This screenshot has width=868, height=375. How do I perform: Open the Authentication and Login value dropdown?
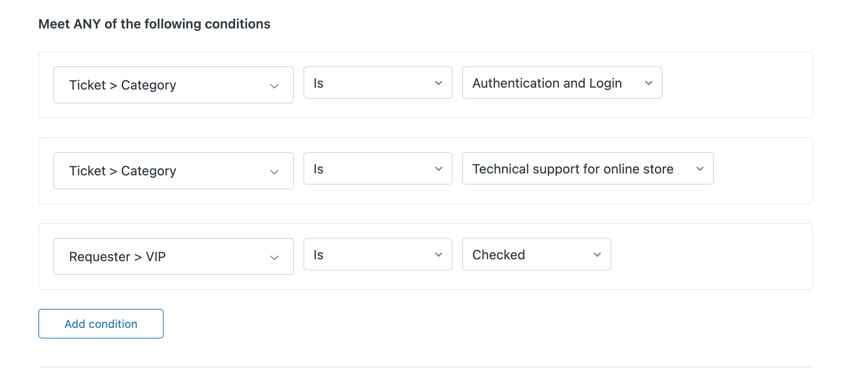coord(561,83)
